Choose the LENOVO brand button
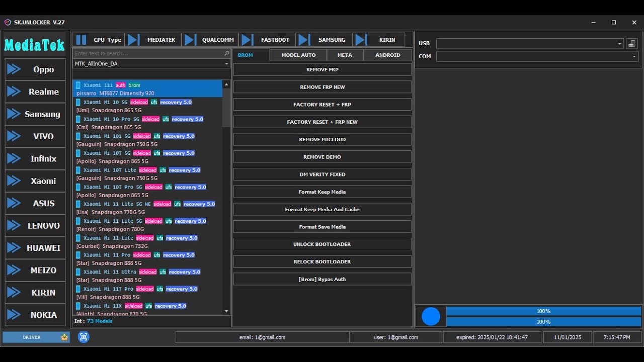This screenshot has width=644, height=362. click(x=35, y=226)
